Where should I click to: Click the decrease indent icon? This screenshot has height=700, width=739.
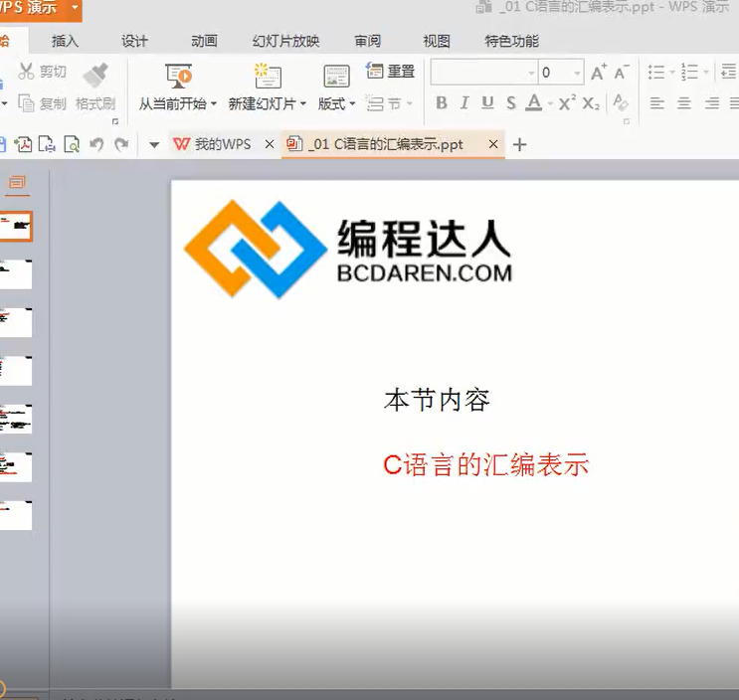click(x=729, y=72)
